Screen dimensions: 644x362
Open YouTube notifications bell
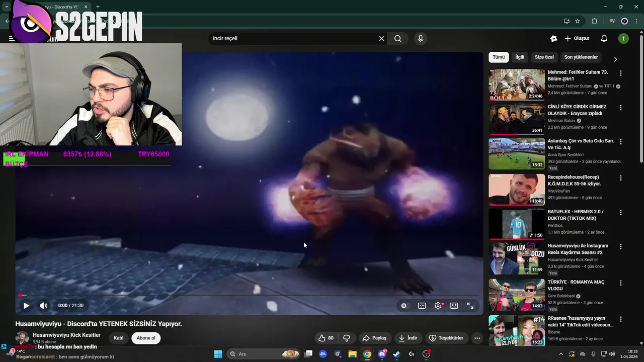tap(604, 38)
